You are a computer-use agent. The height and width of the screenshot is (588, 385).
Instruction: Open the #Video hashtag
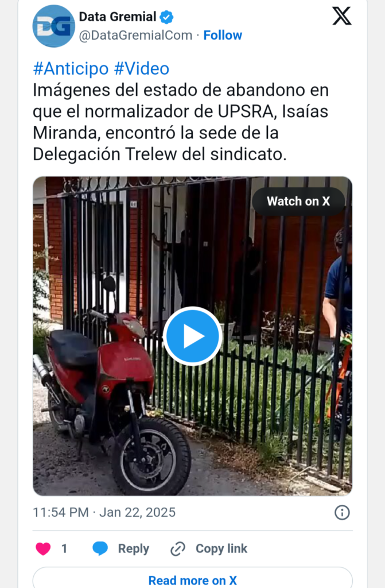coord(142,69)
